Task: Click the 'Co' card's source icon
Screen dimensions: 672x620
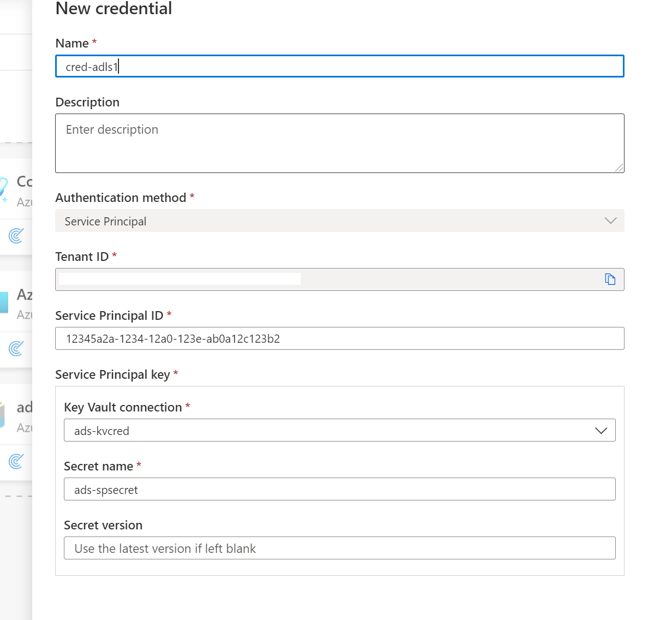Action: [3, 189]
